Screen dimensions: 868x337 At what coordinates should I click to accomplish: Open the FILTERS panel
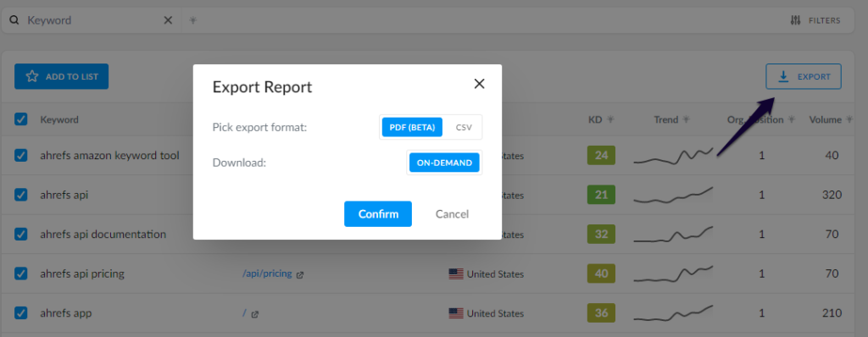coord(815,20)
